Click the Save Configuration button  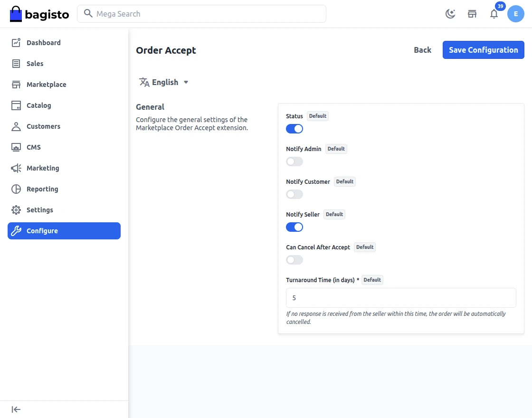483,50
